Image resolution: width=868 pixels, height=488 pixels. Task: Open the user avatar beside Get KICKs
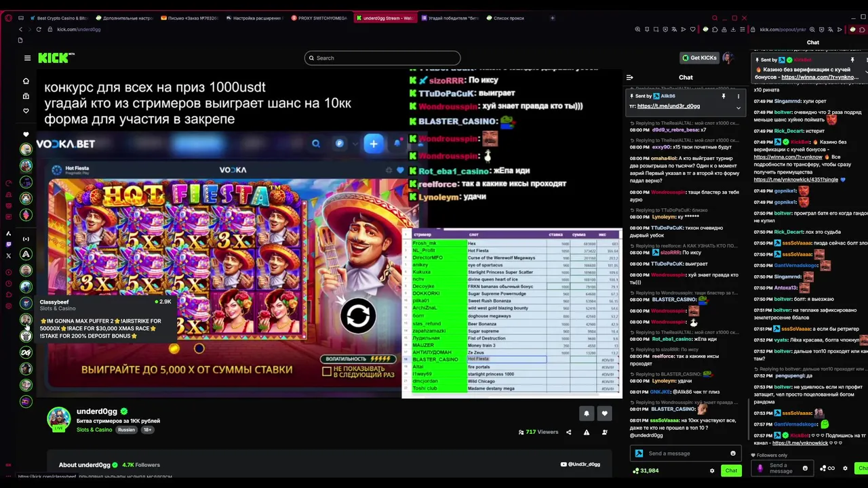(x=728, y=58)
